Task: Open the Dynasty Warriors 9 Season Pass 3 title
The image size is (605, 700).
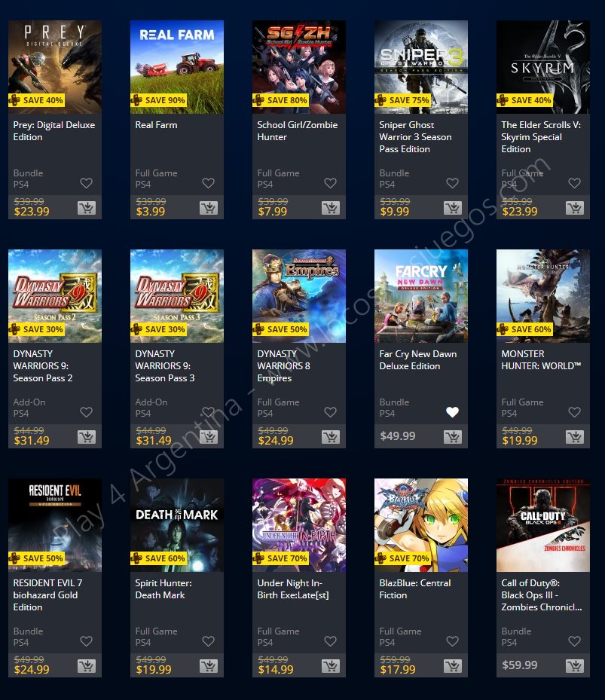Action: [x=165, y=365]
